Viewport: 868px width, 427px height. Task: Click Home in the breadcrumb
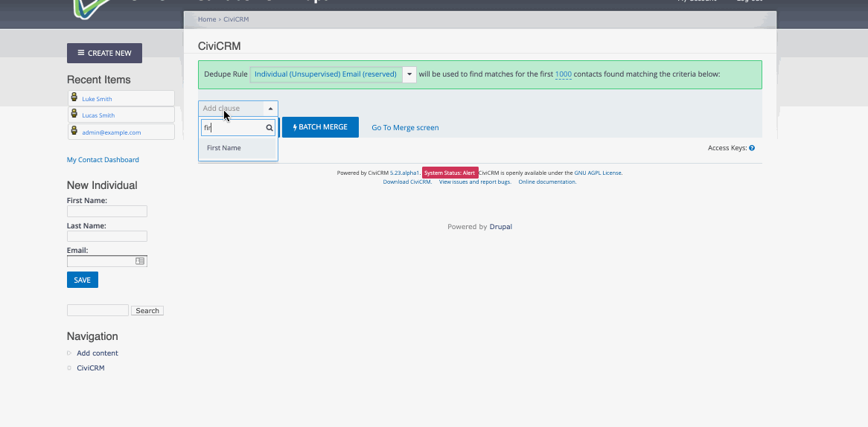point(206,19)
